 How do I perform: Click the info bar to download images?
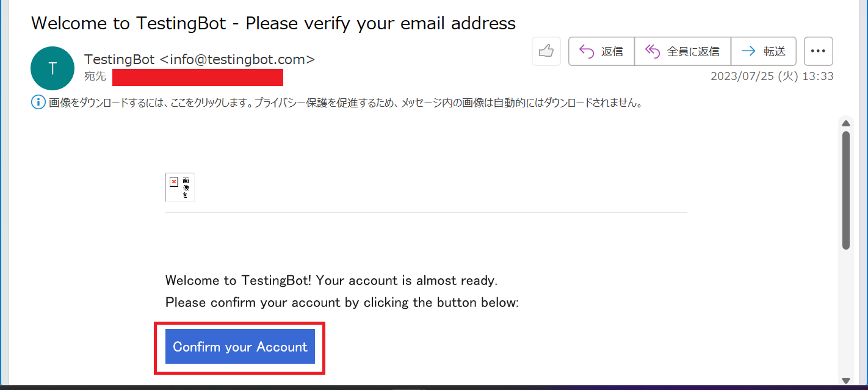point(345,103)
